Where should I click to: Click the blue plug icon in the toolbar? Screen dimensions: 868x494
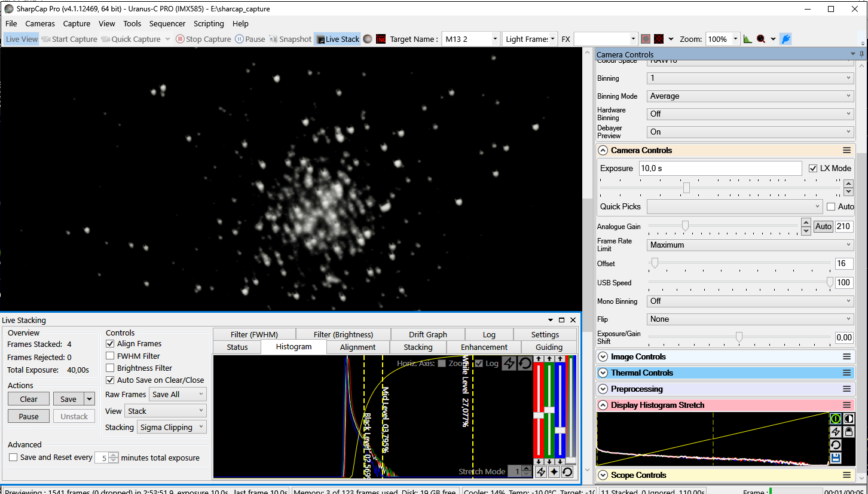[x=786, y=39]
